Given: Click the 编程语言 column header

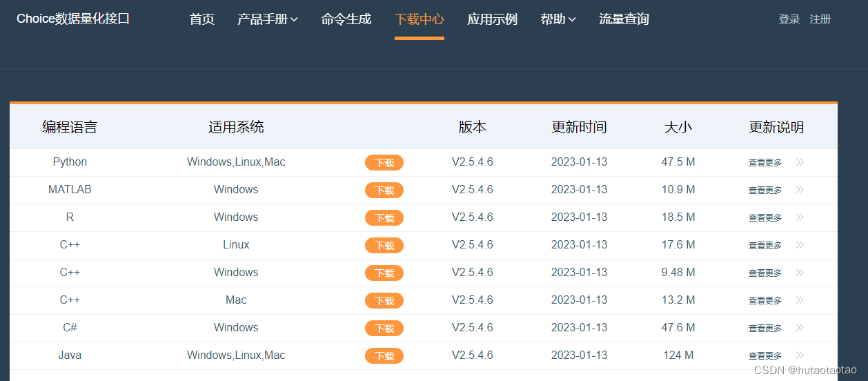Looking at the screenshot, I should point(70,127).
